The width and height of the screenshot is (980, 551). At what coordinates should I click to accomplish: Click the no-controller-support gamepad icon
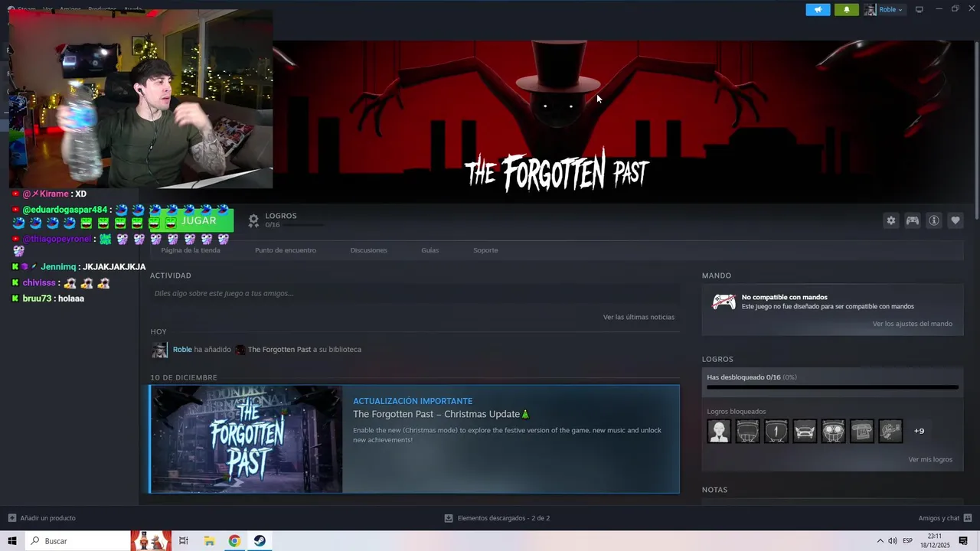click(x=724, y=302)
